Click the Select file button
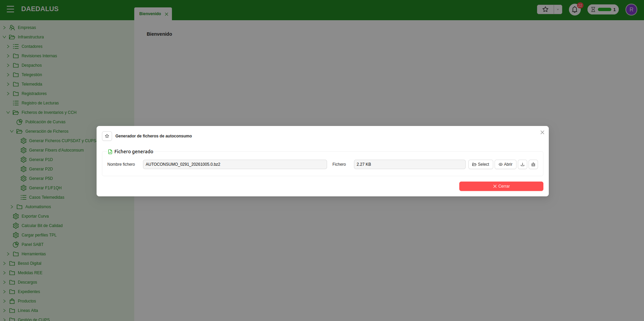Image resolution: width=644 pixels, height=321 pixels. 481,164
